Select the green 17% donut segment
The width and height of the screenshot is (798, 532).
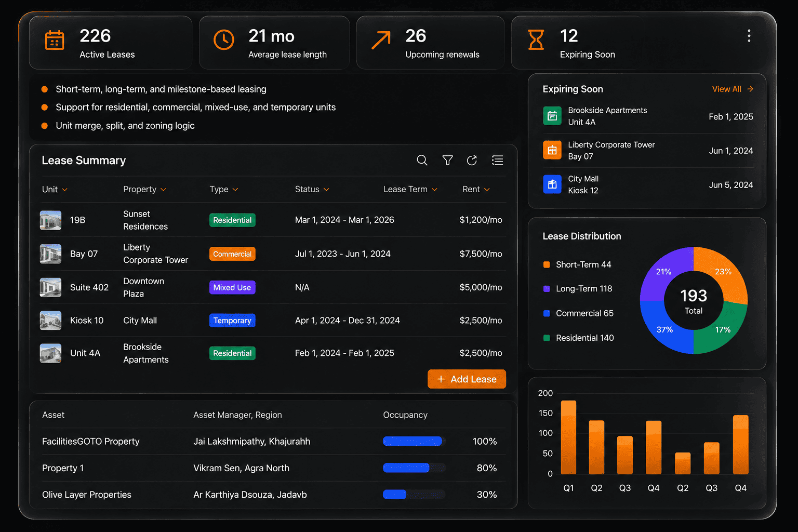tap(723, 330)
